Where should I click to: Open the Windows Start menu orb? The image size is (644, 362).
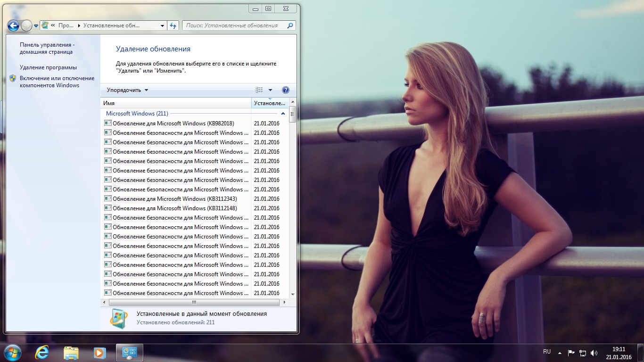pos(12,353)
